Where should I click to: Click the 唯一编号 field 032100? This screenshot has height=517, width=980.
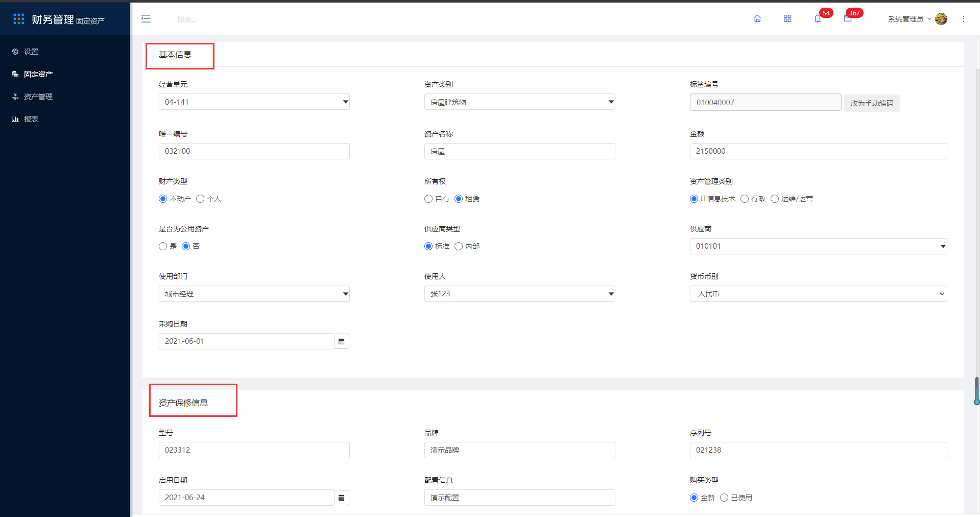(254, 151)
